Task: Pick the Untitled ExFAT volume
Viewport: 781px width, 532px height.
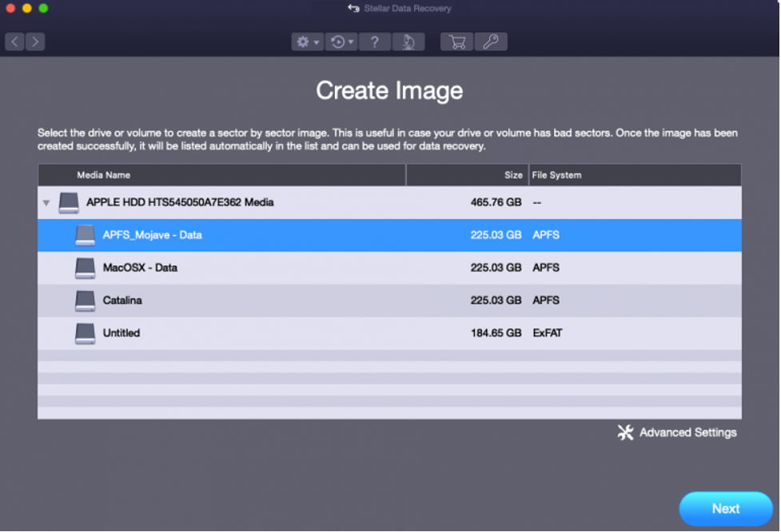Action: [122, 333]
